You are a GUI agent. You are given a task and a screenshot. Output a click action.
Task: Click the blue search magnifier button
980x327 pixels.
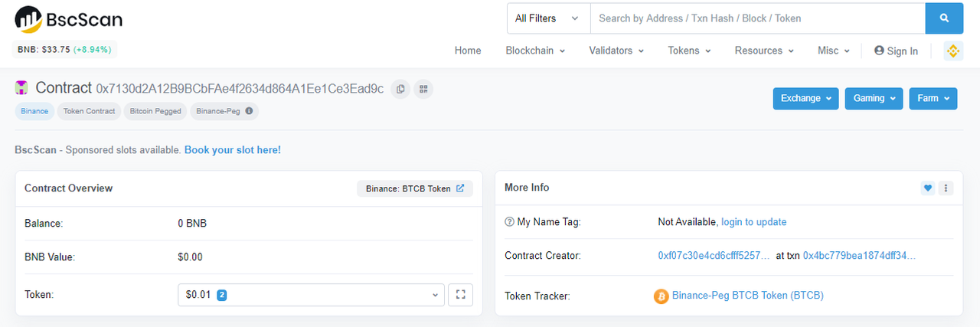(944, 18)
